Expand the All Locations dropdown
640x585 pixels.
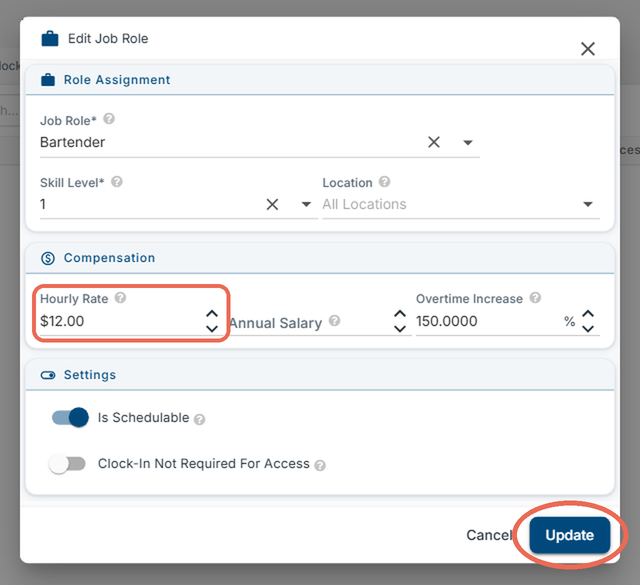tap(588, 204)
